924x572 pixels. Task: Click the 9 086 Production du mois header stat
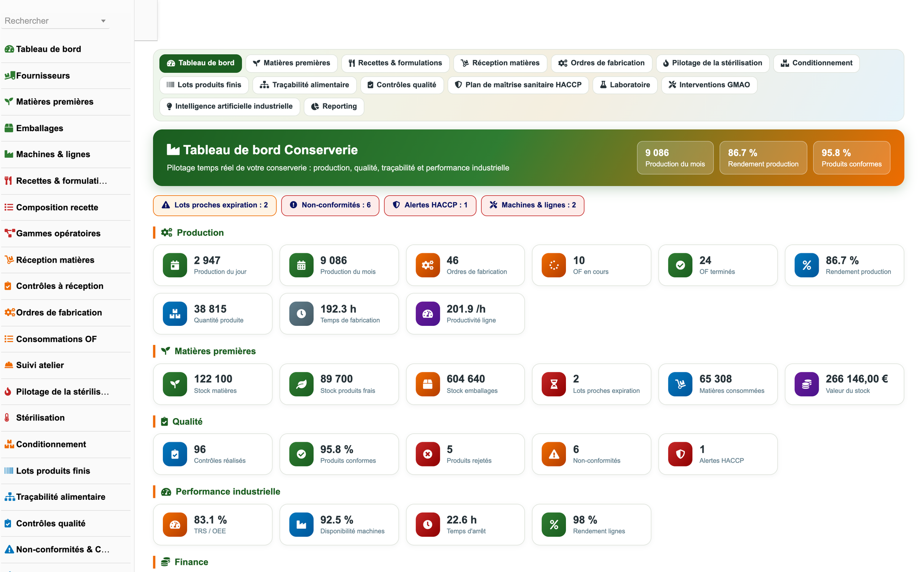coord(675,158)
